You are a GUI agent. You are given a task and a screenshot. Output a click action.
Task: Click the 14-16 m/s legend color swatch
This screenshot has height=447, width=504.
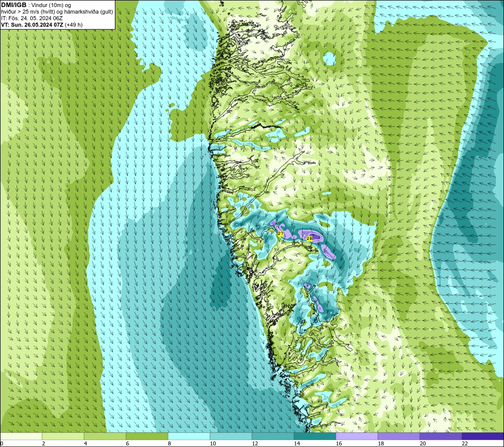pyautogui.click(x=315, y=436)
